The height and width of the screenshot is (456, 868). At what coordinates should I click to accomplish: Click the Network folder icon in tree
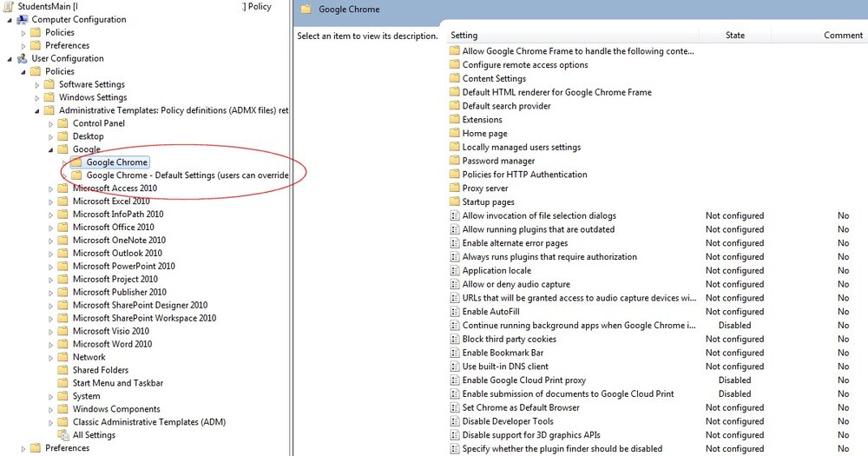(x=63, y=357)
